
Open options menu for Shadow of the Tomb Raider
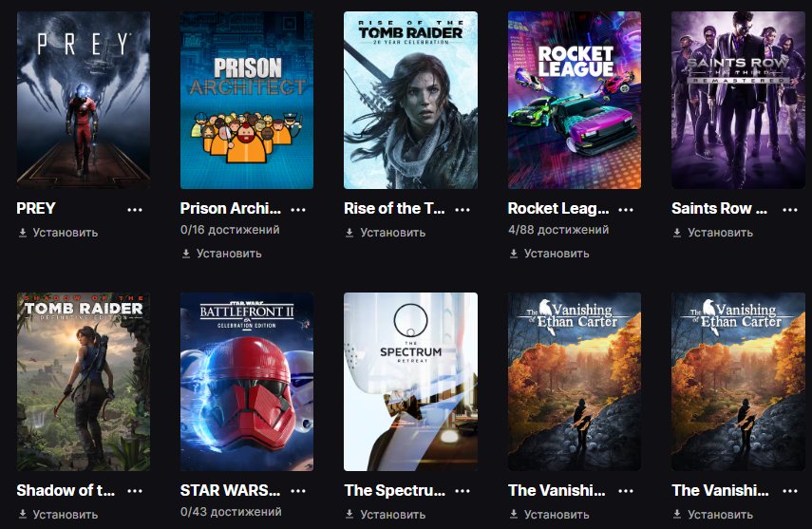pyautogui.click(x=135, y=491)
